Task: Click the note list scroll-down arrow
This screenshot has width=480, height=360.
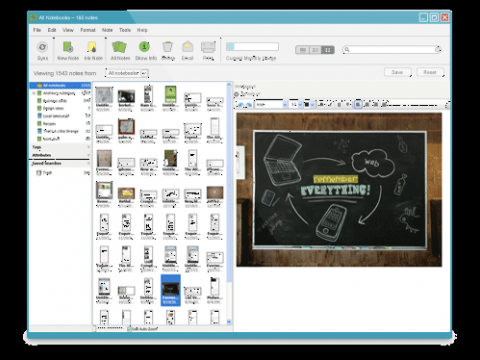Action: pos(229,322)
